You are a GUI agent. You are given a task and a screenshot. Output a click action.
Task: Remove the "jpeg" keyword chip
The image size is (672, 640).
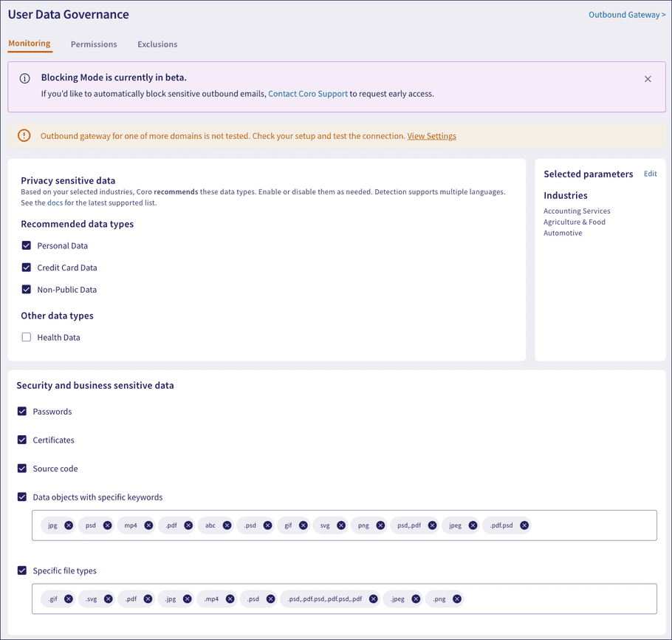point(473,525)
